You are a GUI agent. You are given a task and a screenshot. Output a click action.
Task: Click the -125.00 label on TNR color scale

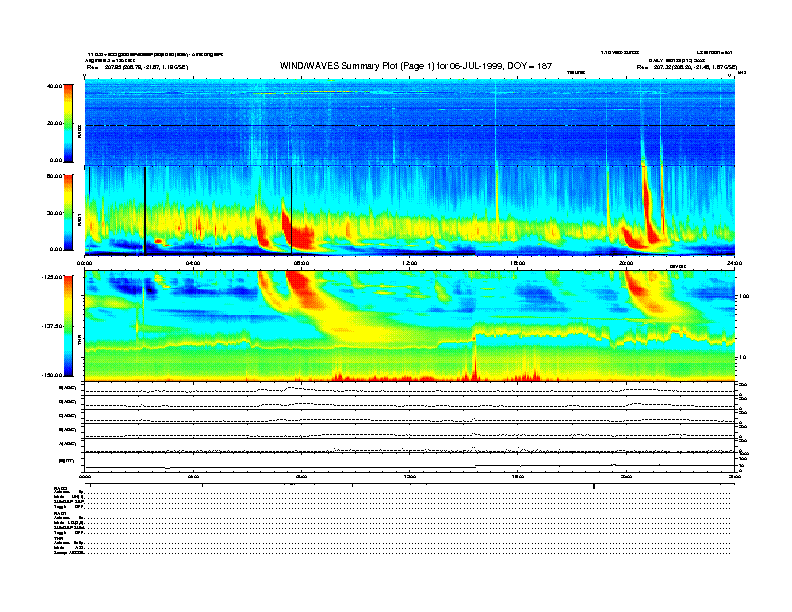point(52,277)
